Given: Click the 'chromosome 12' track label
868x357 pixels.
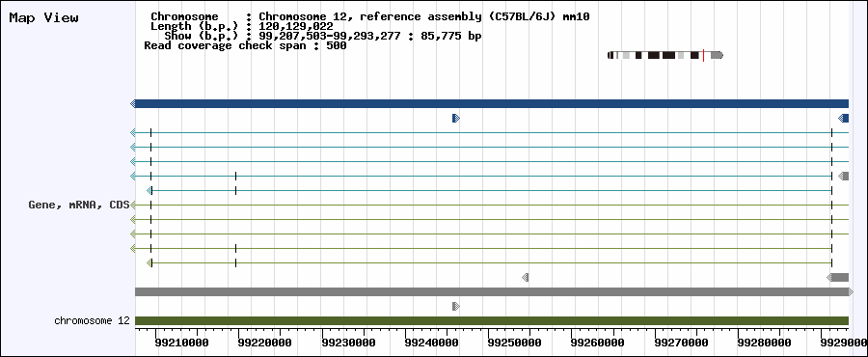Looking at the screenshot, I should [92, 320].
